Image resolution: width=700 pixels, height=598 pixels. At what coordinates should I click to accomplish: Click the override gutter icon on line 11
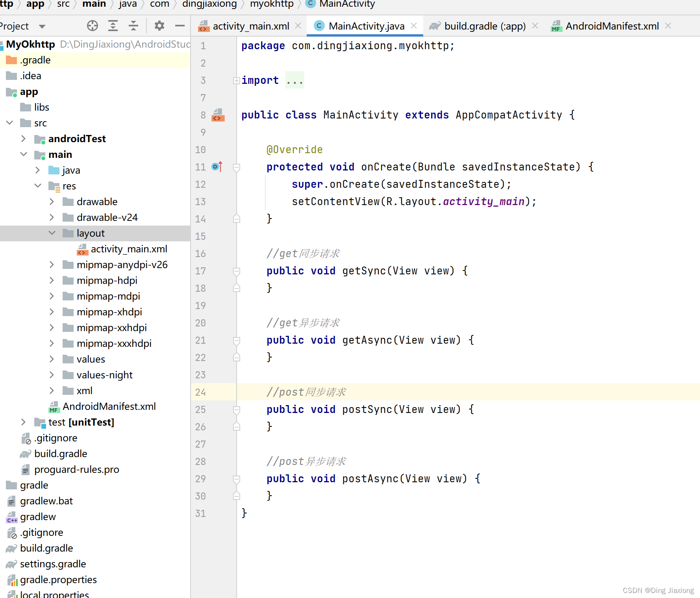click(x=217, y=167)
